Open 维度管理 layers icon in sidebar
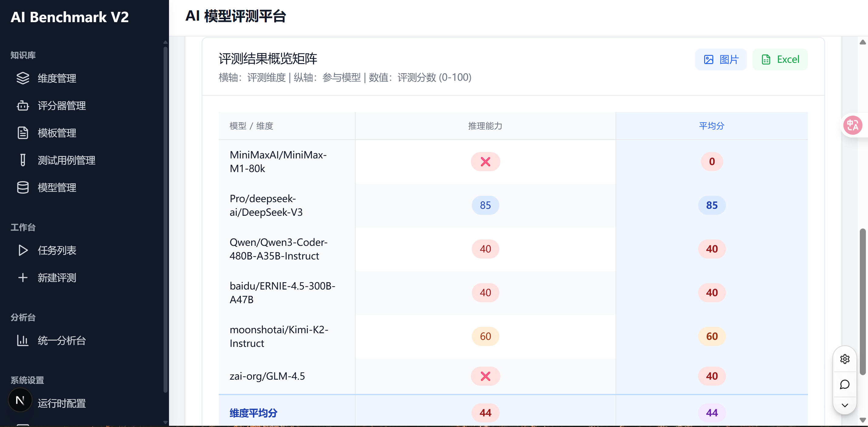Image resolution: width=868 pixels, height=427 pixels. coord(22,78)
